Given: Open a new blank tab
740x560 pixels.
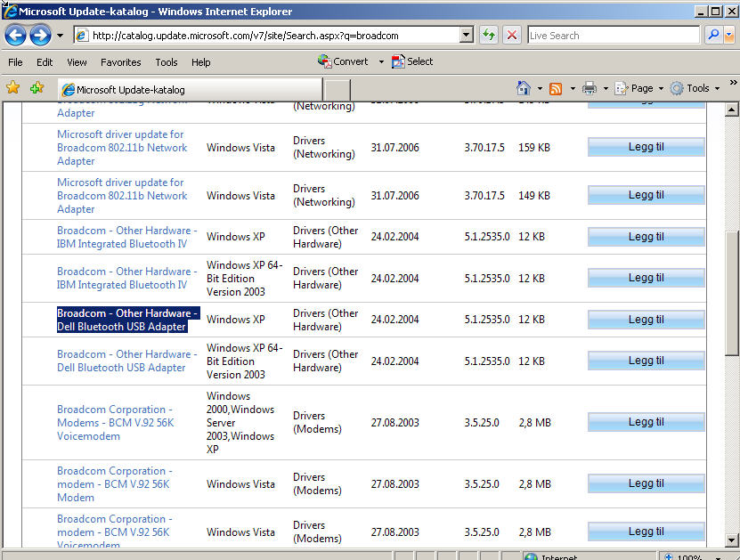Looking at the screenshot, I should tap(337, 90).
